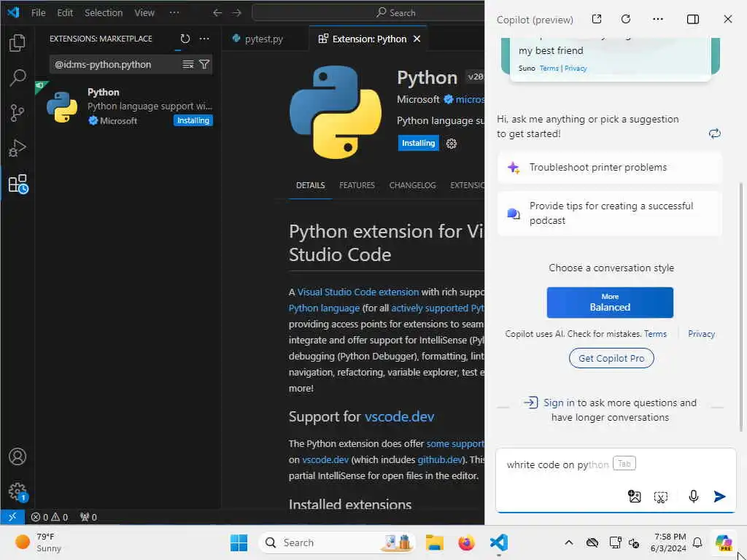Image resolution: width=747 pixels, height=560 pixels.
Task: Click Get Copilot Pro
Action: point(611,358)
